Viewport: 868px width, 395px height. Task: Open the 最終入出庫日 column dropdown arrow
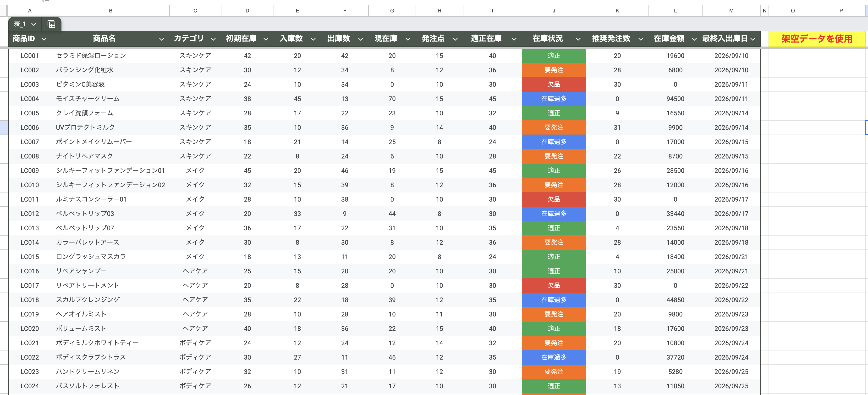tap(753, 39)
